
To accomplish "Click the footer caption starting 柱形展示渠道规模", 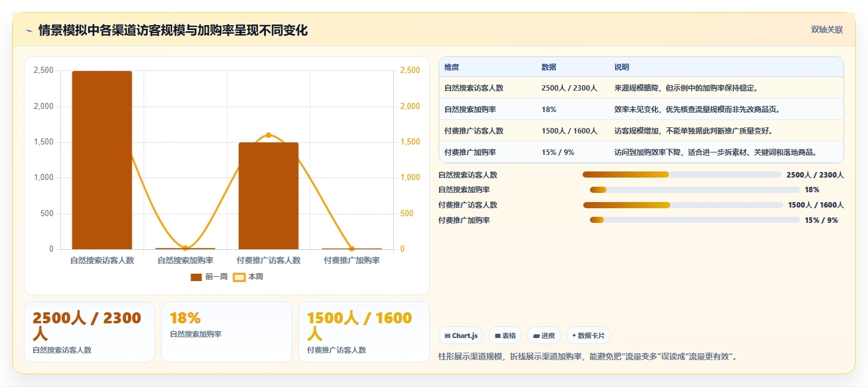I will coord(587,356).
